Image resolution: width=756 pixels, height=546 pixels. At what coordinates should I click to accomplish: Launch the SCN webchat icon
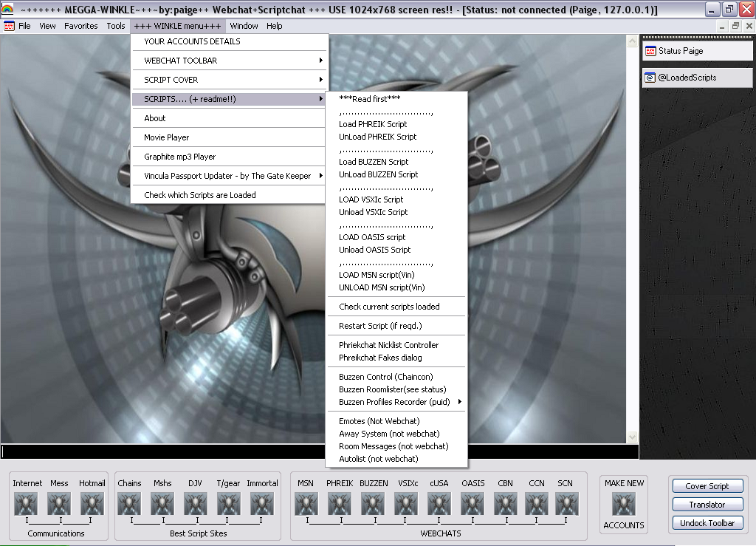567,504
